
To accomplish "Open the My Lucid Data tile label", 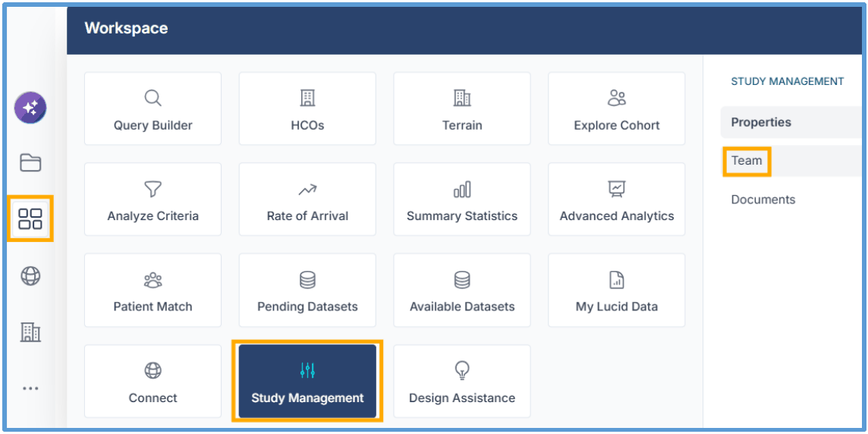I will click(x=617, y=307).
